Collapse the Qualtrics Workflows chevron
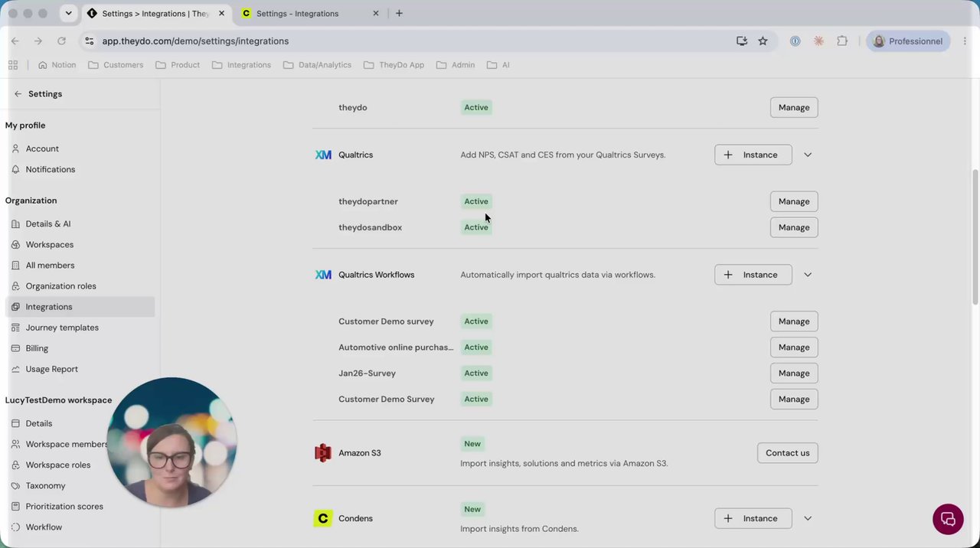Viewport: 980px width, 548px height. click(x=808, y=275)
